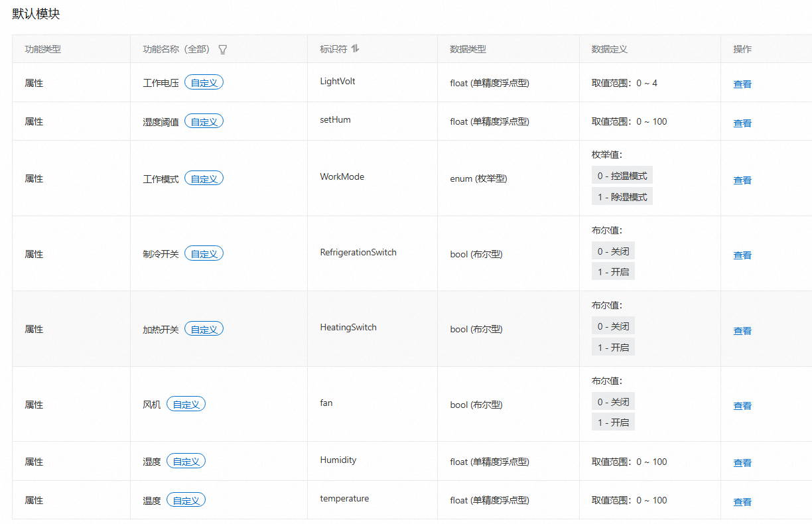The width and height of the screenshot is (812, 524).
Task: Sort by 标识符 using the sort arrows
Action: [x=356, y=48]
